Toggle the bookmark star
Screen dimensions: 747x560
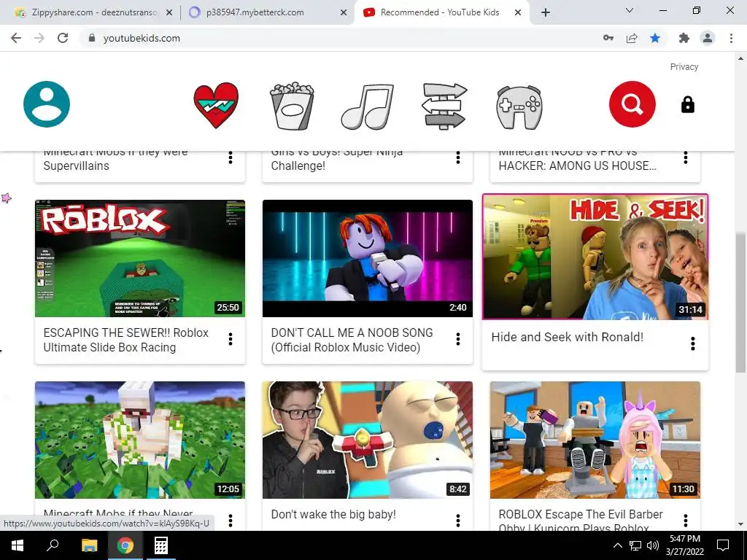(655, 38)
